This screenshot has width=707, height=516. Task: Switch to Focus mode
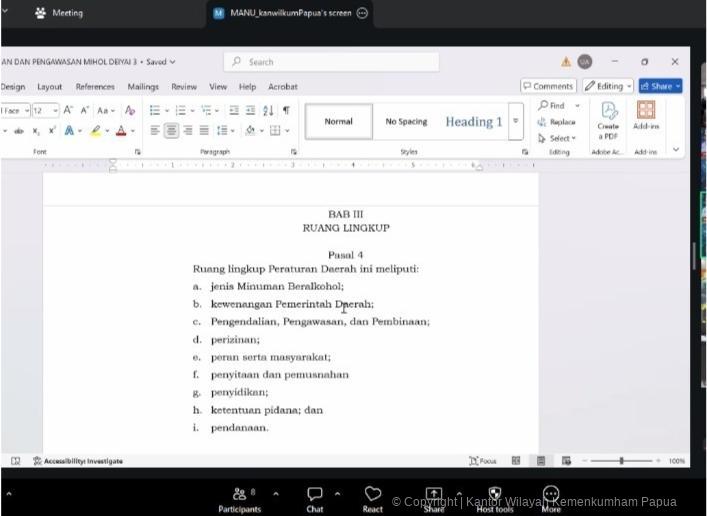click(483, 461)
